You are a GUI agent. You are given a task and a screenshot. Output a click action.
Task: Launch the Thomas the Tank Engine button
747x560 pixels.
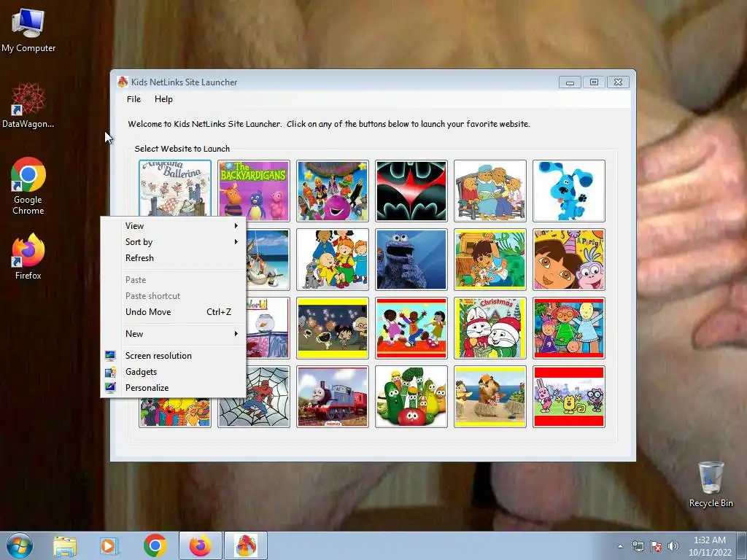pos(333,397)
